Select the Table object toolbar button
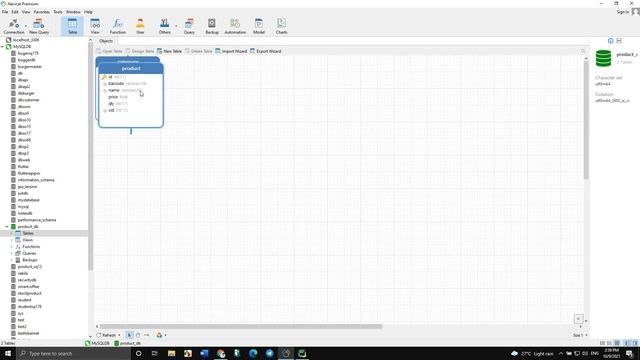Image resolution: width=640 pixels, height=360 pixels. 72,26
